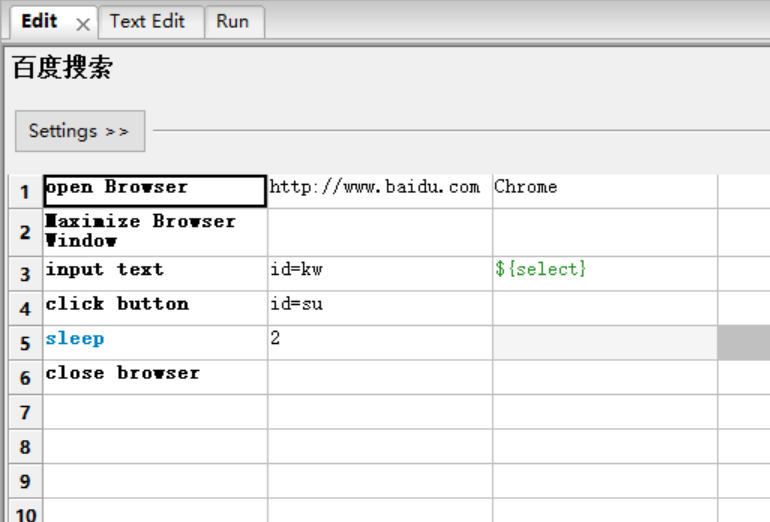This screenshot has height=522, width=770.
Task: Select the ${select} variable cell
Action: point(605,274)
